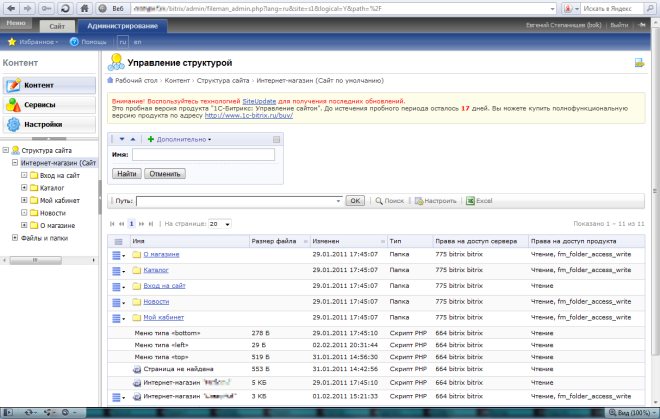Collapse Структура сайта tree node
Image resolution: width=660 pixels, height=419 pixels.
click(5, 150)
